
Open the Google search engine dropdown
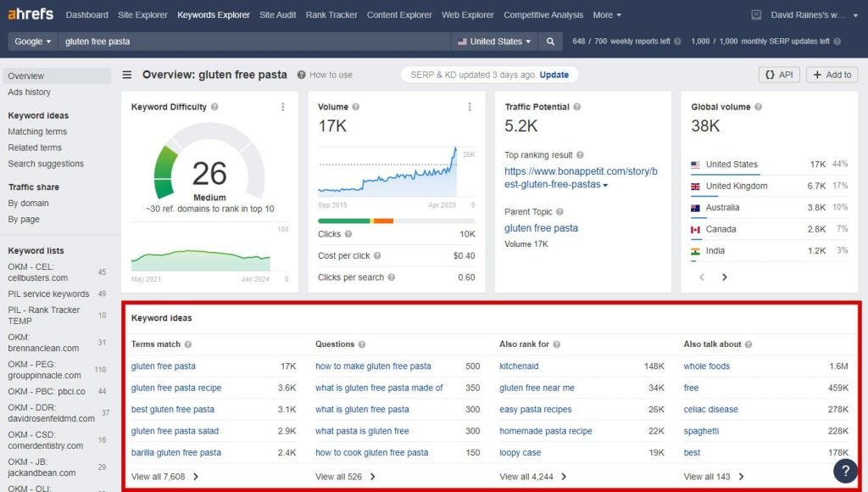(x=33, y=42)
